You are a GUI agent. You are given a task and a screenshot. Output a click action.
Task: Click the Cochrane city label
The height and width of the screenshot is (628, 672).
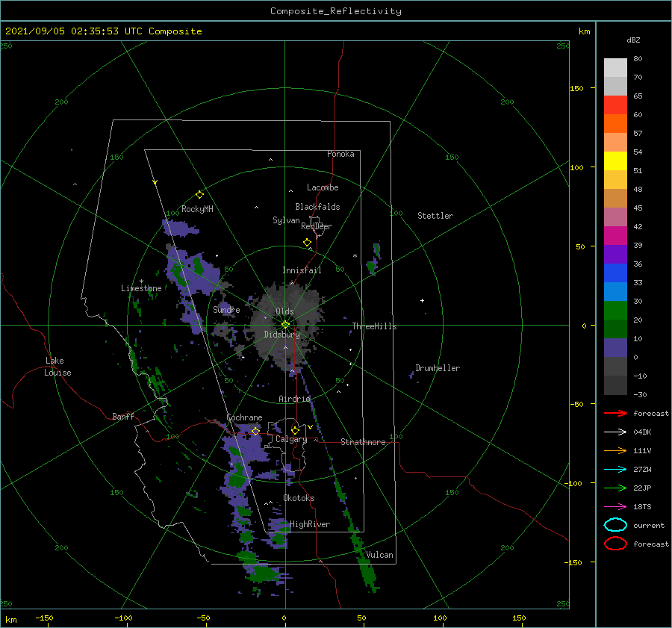coord(244,417)
